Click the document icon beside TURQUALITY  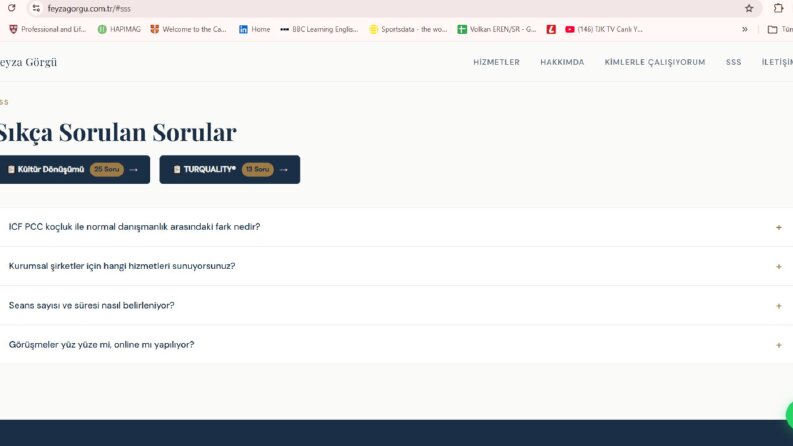pos(177,169)
